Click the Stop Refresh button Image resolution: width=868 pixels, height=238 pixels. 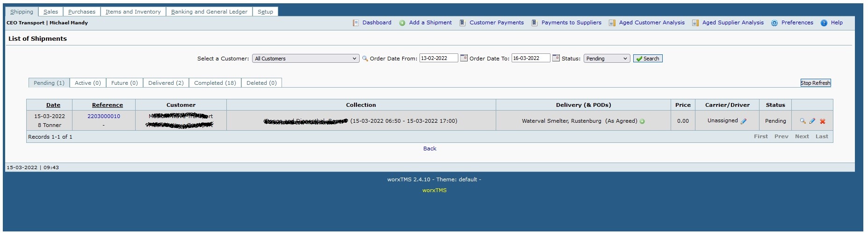[x=815, y=83]
